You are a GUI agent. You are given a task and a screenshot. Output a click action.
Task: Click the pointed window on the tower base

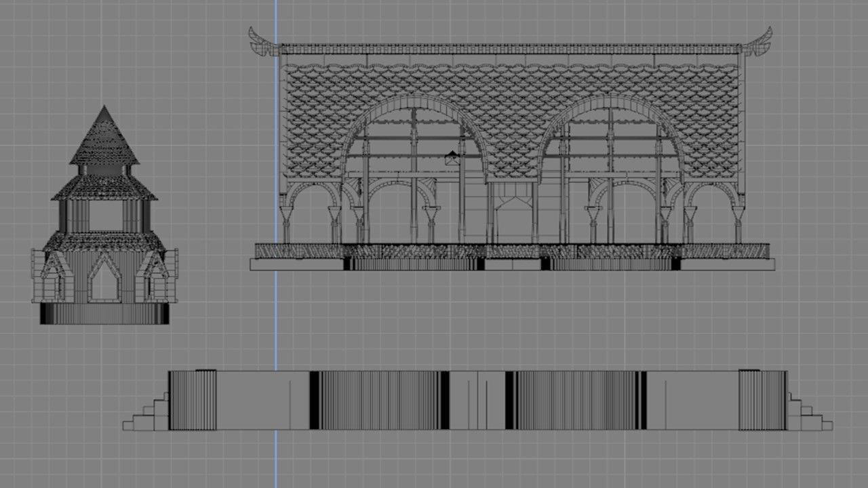[x=104, y=278]
